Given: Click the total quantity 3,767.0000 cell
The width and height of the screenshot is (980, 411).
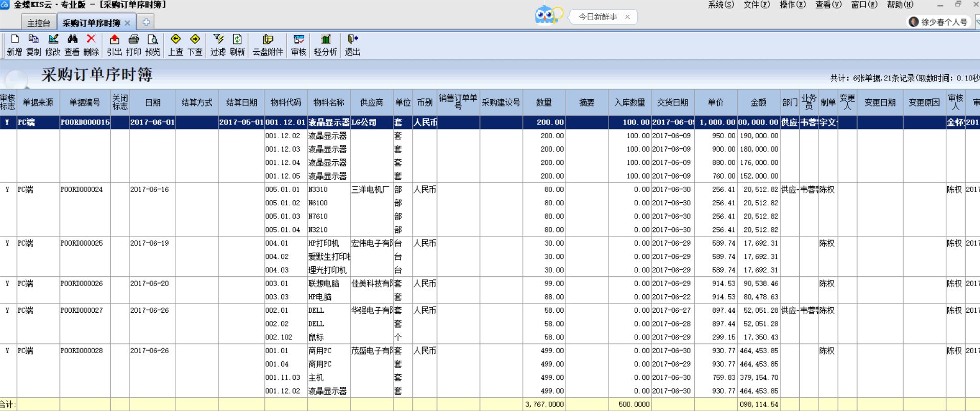Looking at the screenshot, I should coord(544,404).
